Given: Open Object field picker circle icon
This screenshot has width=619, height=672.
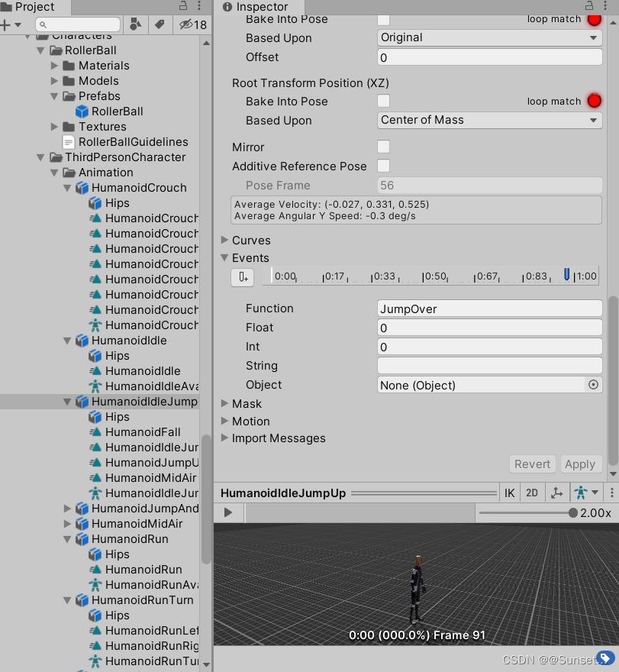Looking at the screenshot, I should 593,384.
